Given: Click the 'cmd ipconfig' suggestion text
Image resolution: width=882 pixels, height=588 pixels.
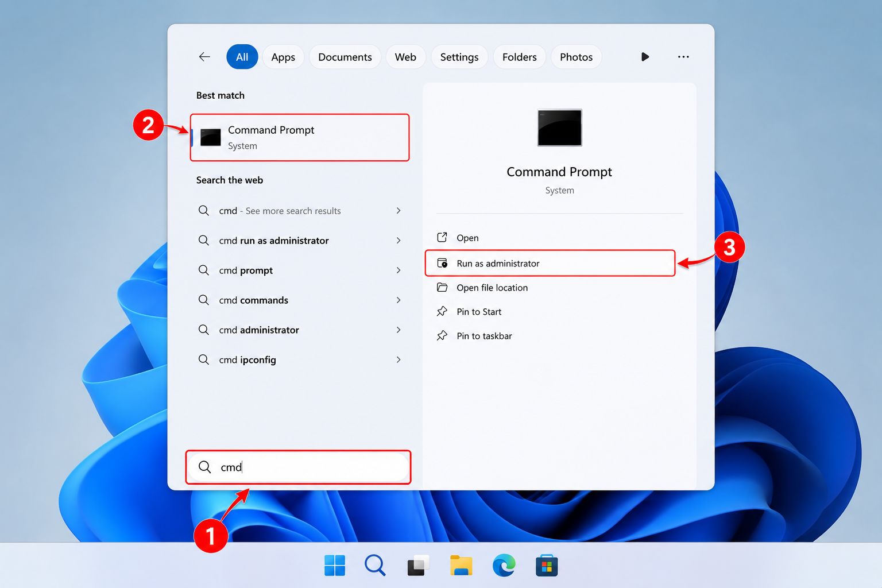Looking at the screenshot, I should tap(247, 360).
